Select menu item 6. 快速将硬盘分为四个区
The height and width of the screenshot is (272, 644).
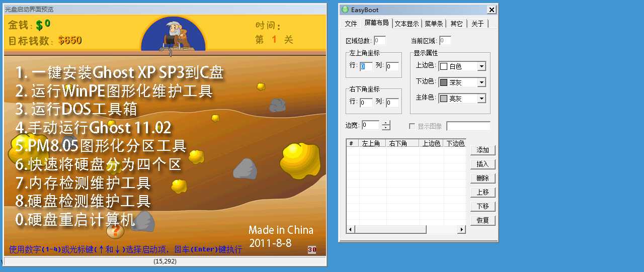click(x=99, y=164)
